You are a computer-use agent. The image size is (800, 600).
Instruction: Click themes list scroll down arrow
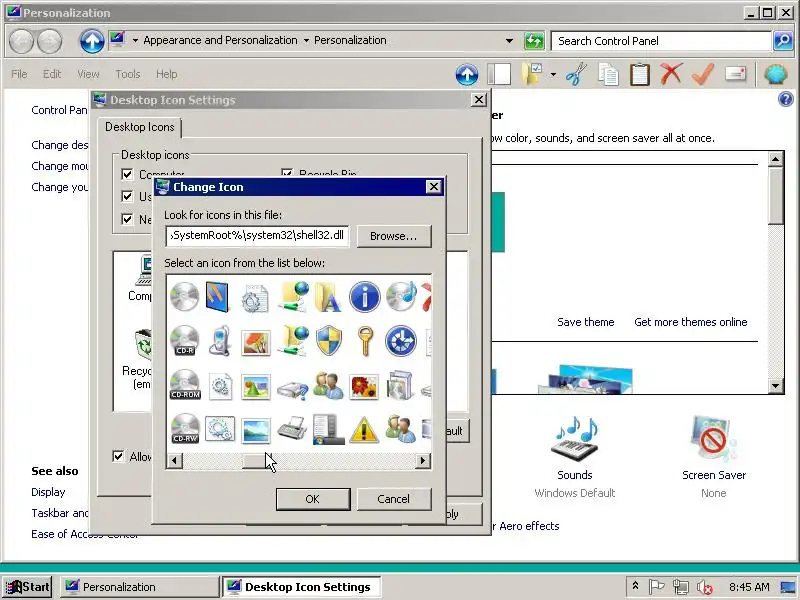(x=776, y=386)
